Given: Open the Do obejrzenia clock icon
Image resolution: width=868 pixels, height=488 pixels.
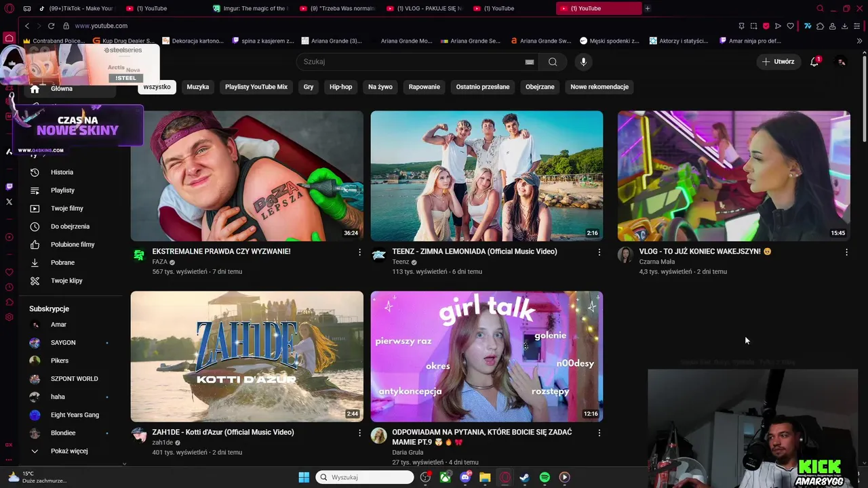Looking at the screenshot, I should click(x=35, y=226).
